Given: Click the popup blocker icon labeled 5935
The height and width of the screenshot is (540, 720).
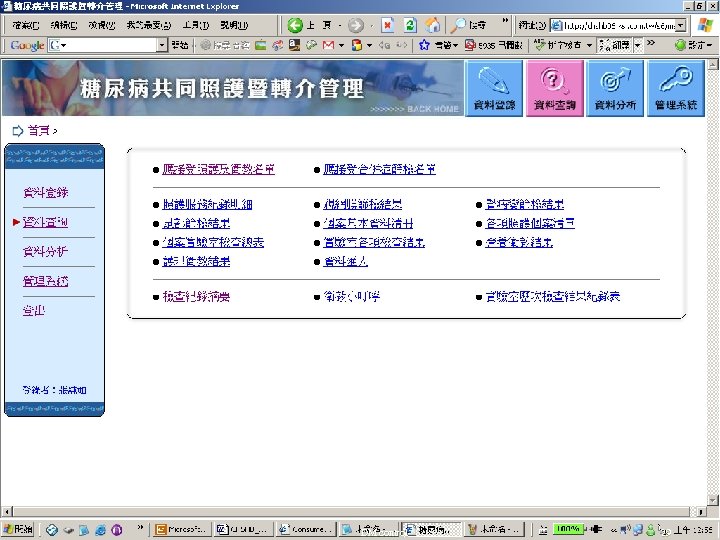Looking at the screenshot, I should coord(470,45).
